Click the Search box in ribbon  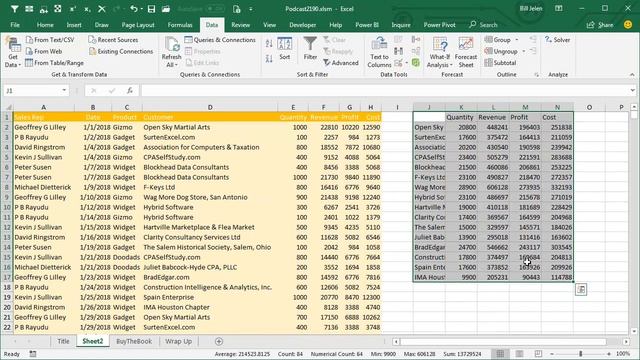484,25
